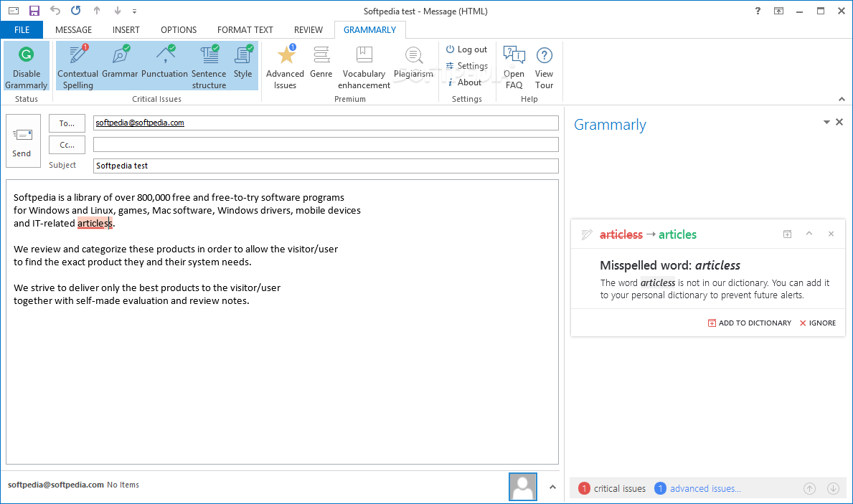Enable Vocabulary enhancement

[x=364, y=66]
